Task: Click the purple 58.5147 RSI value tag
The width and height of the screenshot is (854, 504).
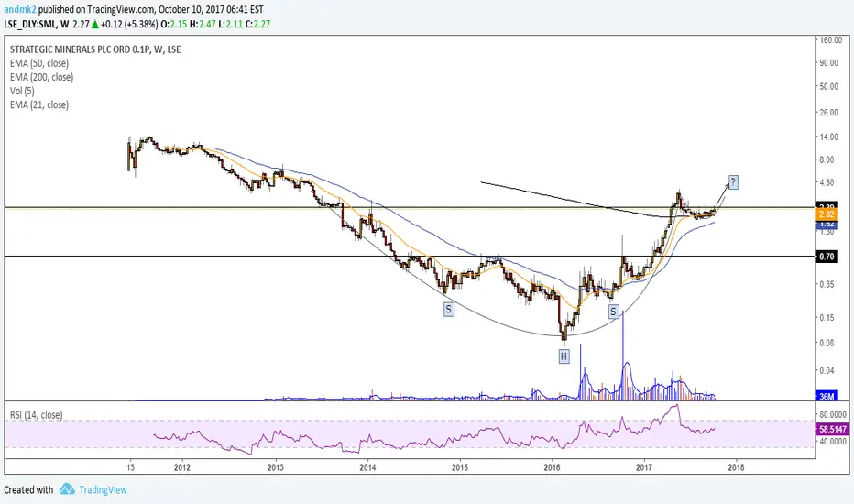Action: pyautogui.click(x=833, y=430)
